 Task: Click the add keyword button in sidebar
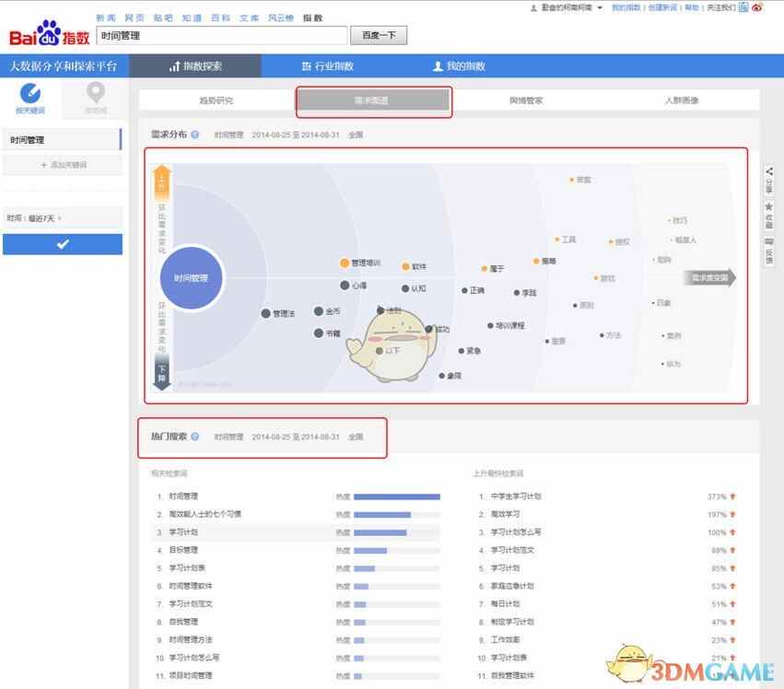pyautogui.click(x=63, y=165)
